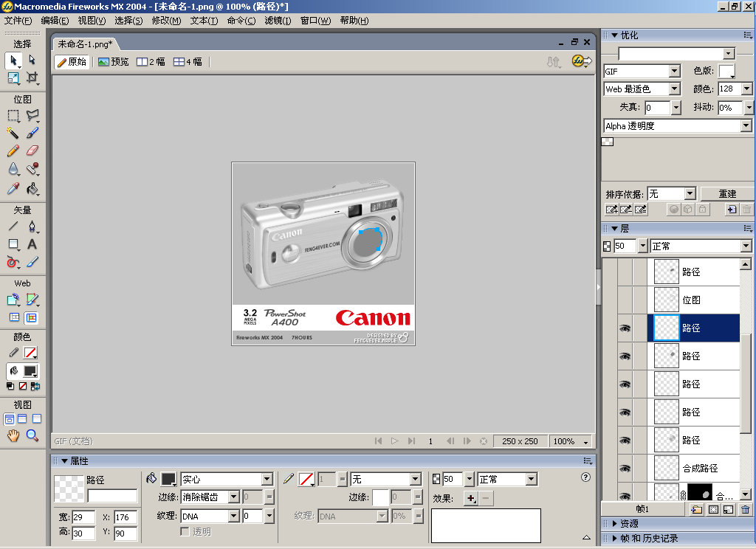756x549 pixels.
Task: Collapse the 优化 panel
Action: click(615, 35)
